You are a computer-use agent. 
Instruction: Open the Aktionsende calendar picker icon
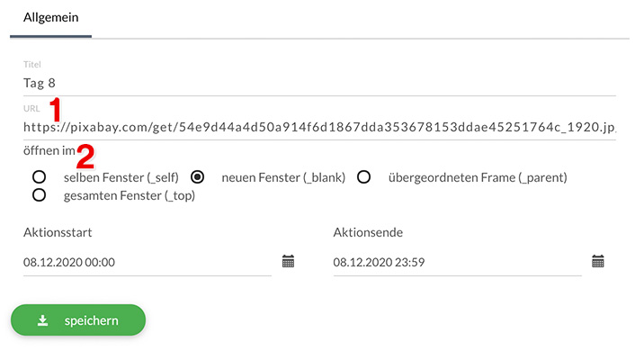point(598,261)
